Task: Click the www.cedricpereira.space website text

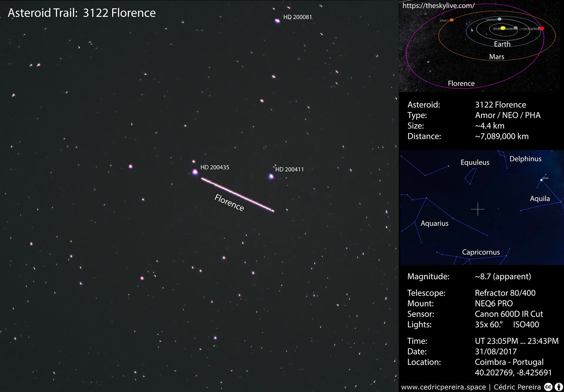Action: point(443,387)
